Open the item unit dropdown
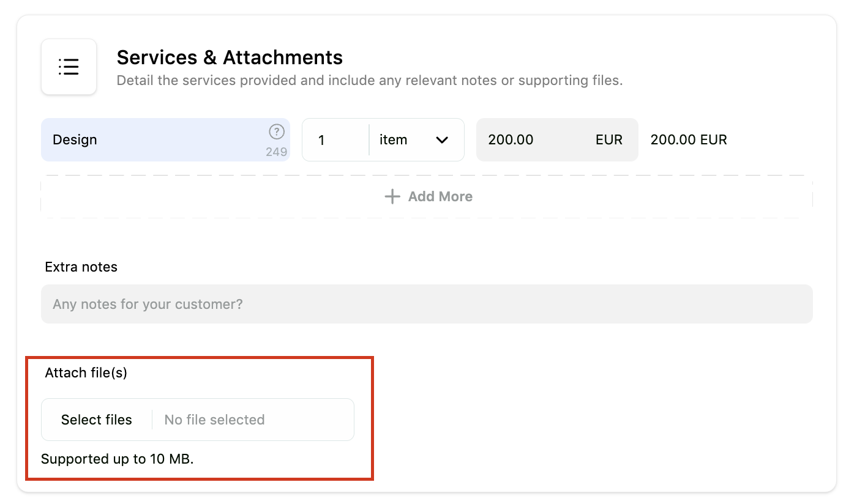 pyautogui.click(x=417, y=140)
